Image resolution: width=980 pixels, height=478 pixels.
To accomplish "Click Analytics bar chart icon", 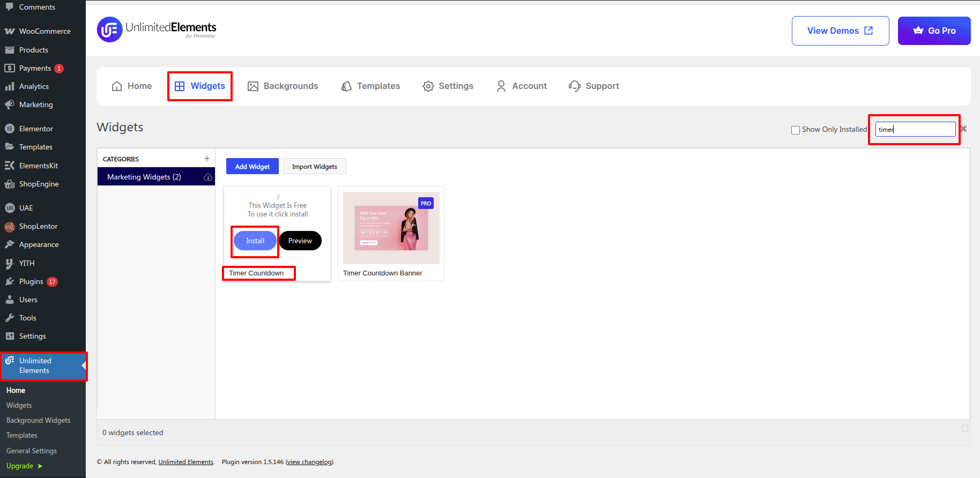I will tap(10, 86).
